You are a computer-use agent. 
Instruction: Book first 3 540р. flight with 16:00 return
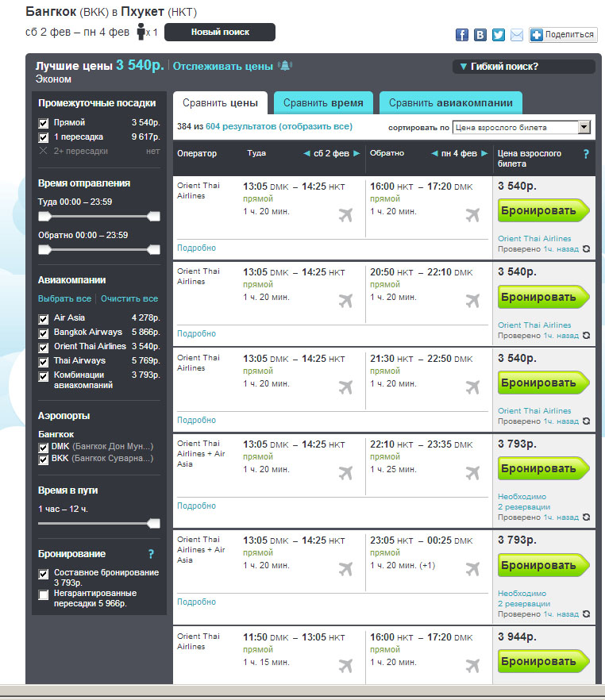543,211
